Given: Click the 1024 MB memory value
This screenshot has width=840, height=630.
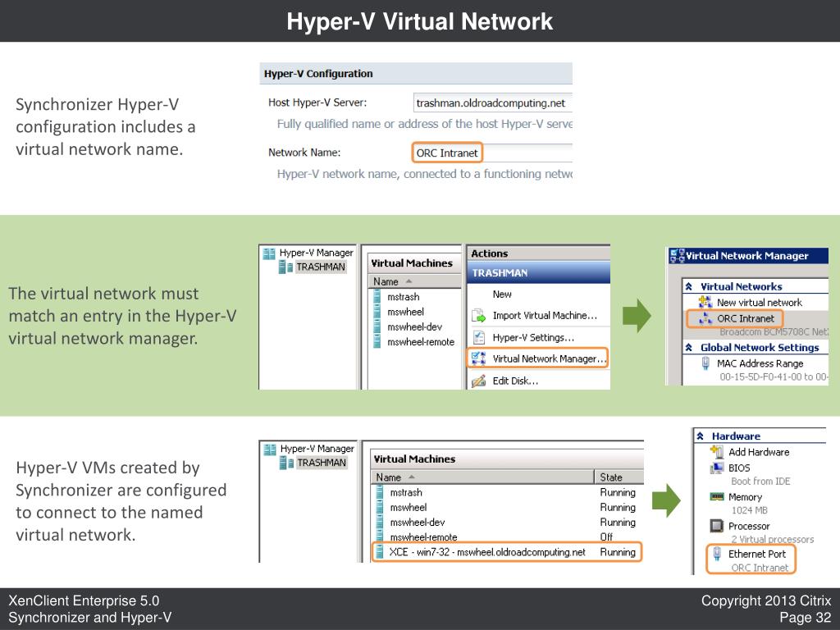Looking at the screenshot, I should pyautogui.click(x=750, y=510).
